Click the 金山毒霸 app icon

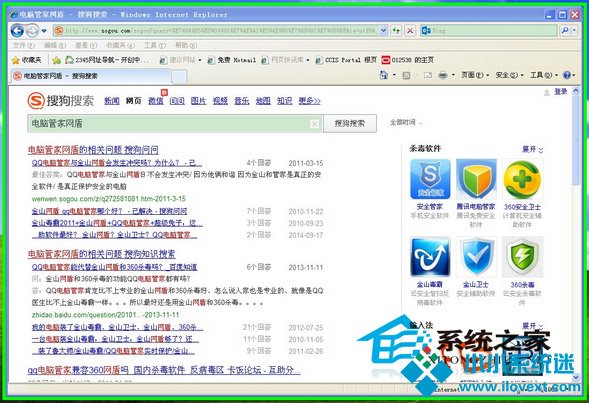point(430,257)
